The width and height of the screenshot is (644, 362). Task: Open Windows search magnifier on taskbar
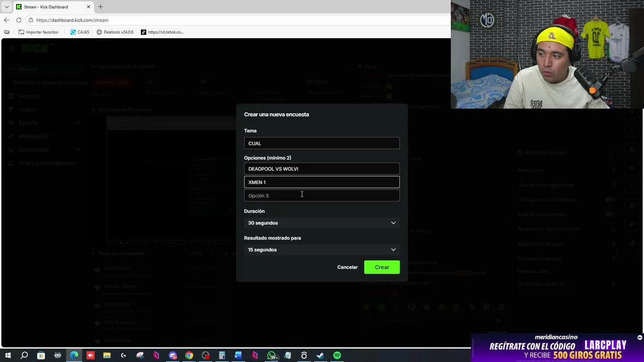[x=24, y=355]
